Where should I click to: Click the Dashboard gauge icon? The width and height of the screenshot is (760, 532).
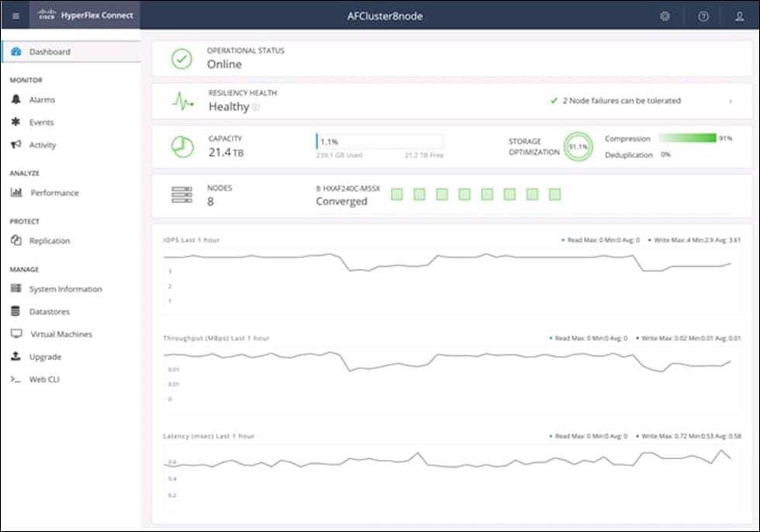click(16, 51)
